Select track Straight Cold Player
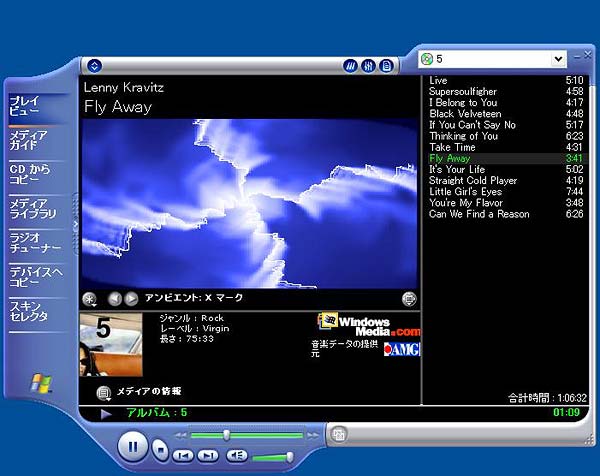Image resolution: width=600 pixels, height=476 pixels. click(506, 181)
